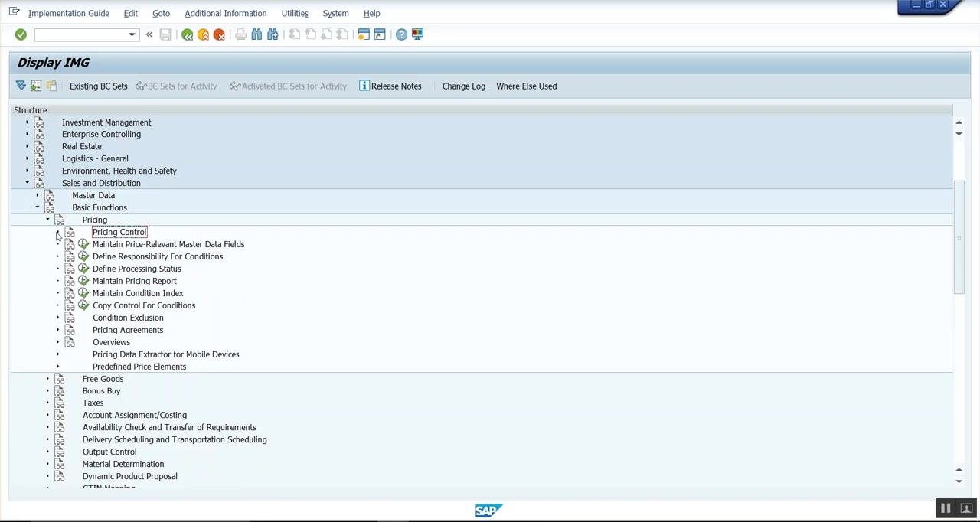Open the Utilities menu

pyautogui.click(x=295, y=13)
